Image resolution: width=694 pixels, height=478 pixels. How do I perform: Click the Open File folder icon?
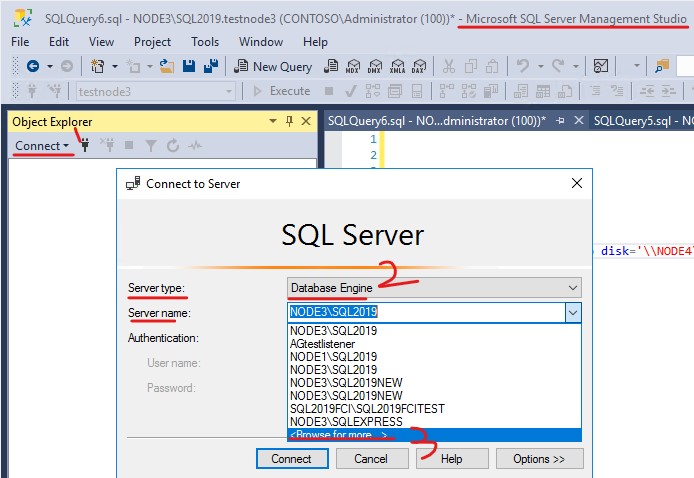pyautogui.click(x=167, y=66)
